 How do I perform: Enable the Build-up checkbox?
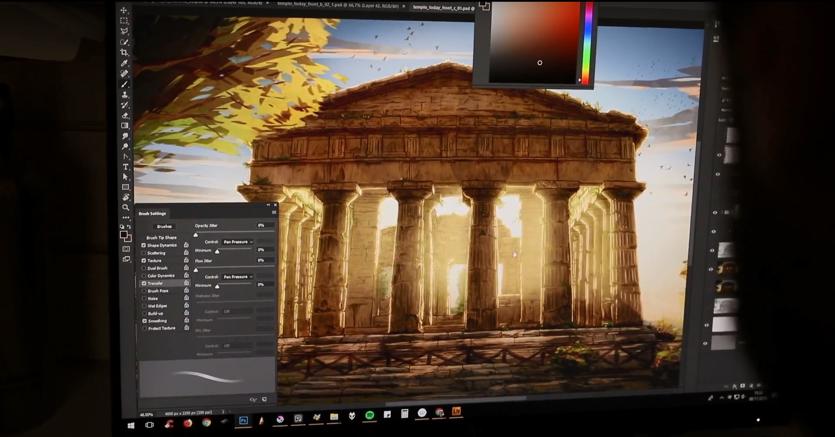[x=144, y=314]
